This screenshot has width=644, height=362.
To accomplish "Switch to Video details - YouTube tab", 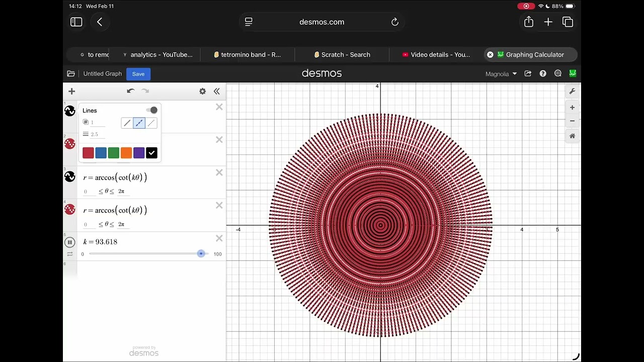I will click(x=436, y=55).
